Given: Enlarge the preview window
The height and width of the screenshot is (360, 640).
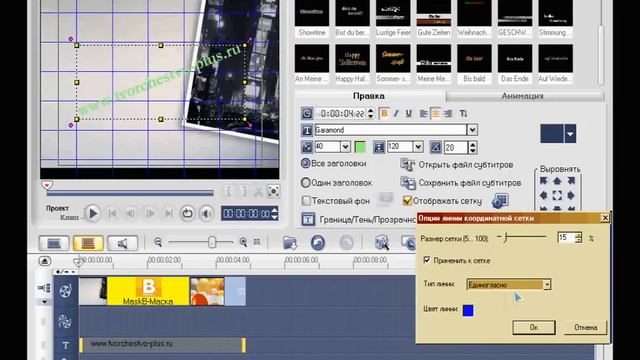Looking at the screenshot, I should 273,191.
